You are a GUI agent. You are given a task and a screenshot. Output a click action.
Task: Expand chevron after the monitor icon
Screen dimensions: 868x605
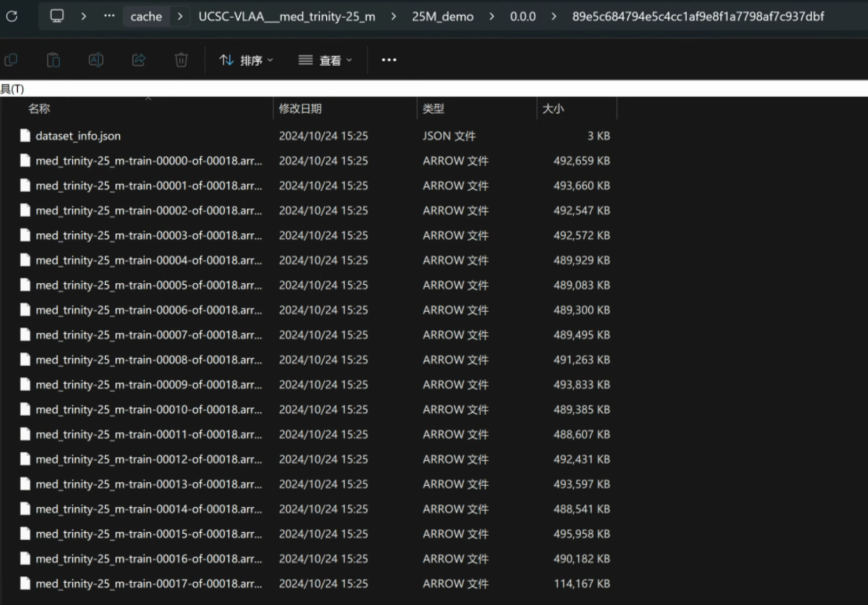(x=83, y=16)
